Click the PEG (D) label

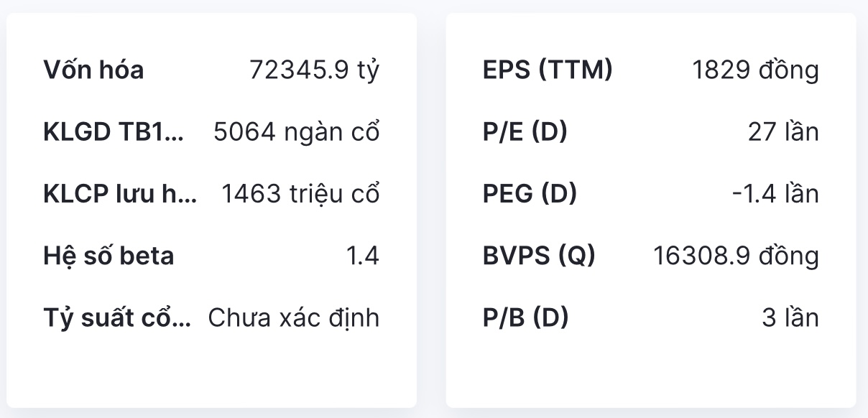(530, 194)
